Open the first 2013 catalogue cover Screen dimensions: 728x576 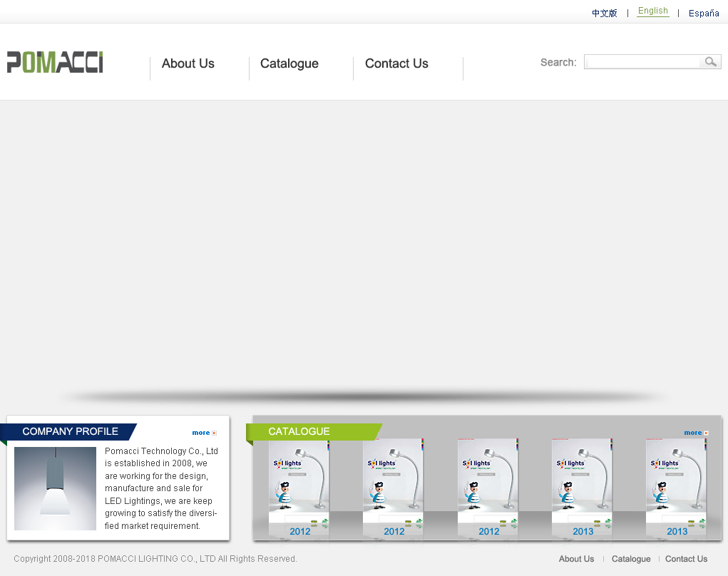[582, 488]
